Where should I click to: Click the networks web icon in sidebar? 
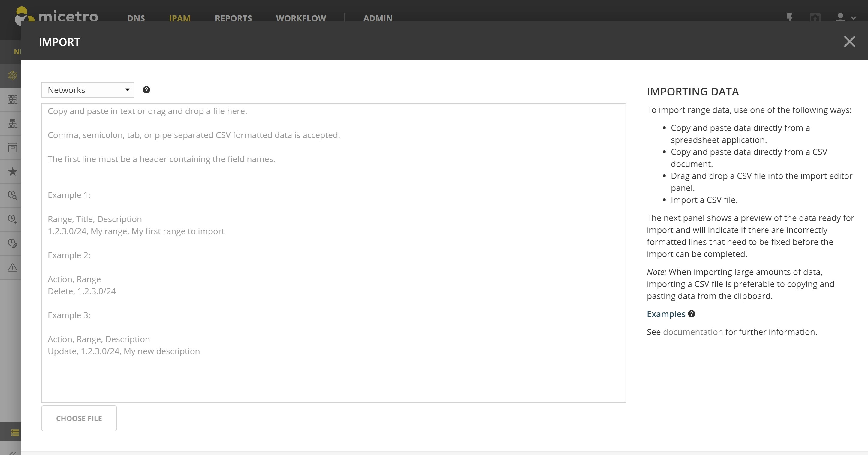tap(12, 75)
